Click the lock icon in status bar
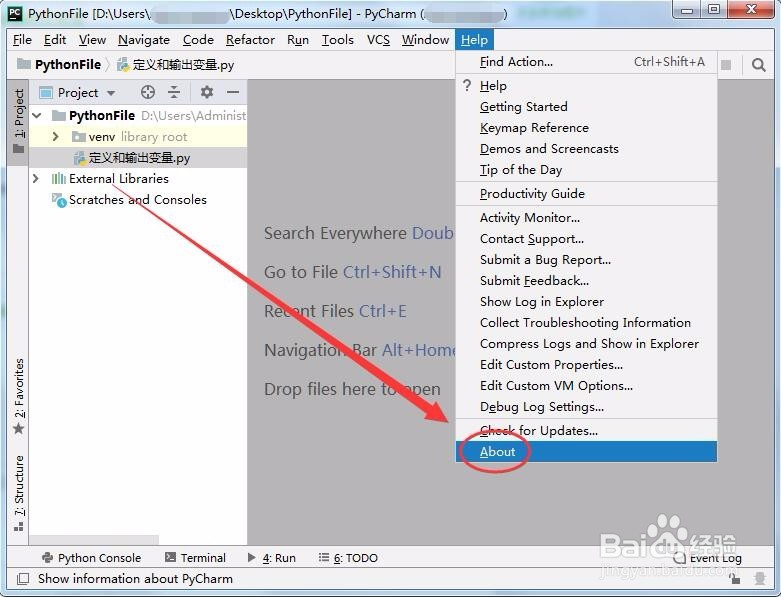The image size is (781, 597). pyautogui.click(x=734, y=579)
